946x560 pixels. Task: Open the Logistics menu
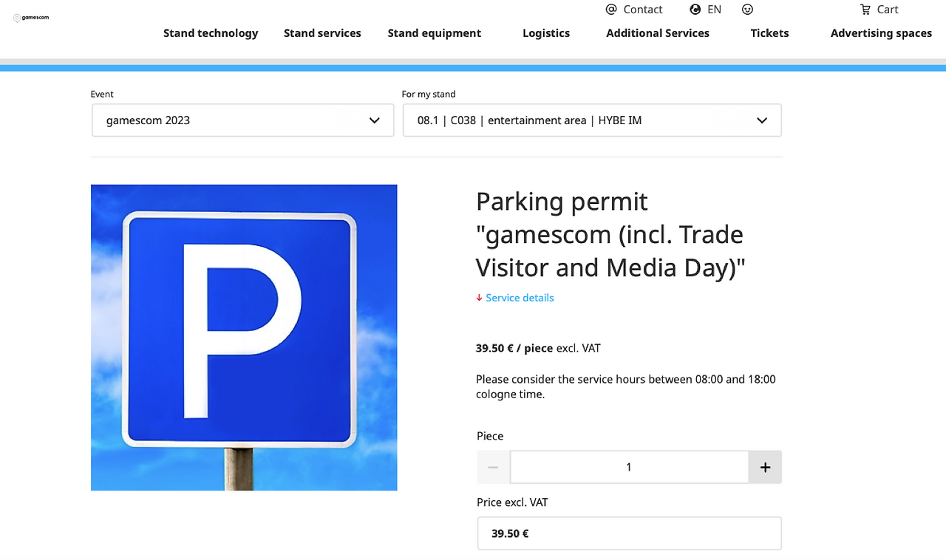pyautogui.click(x=546, y=33)
